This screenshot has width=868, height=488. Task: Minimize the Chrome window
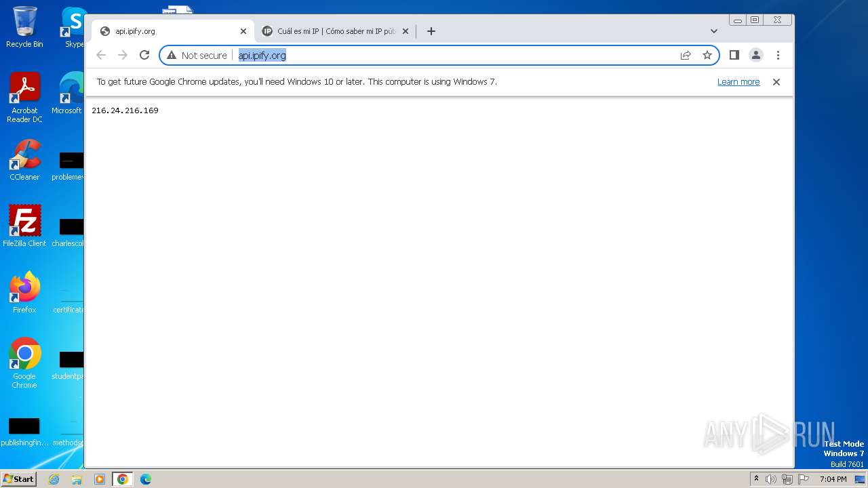(738, 20)
